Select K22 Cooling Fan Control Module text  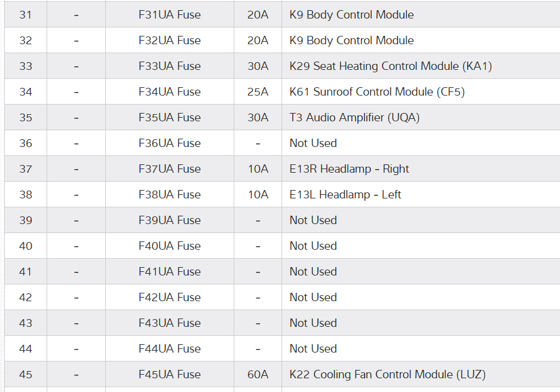click(x=387, y=375)
